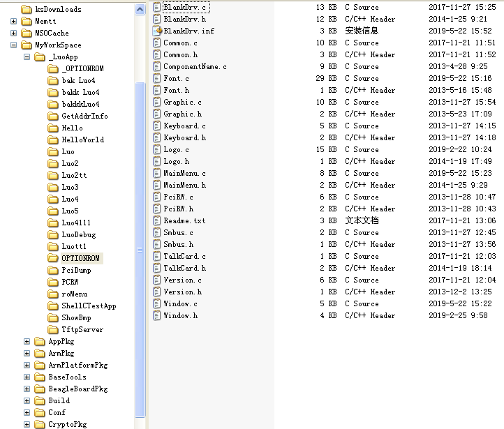Click the Window.h file icon
504x429 pixels.
pos(156,316)
